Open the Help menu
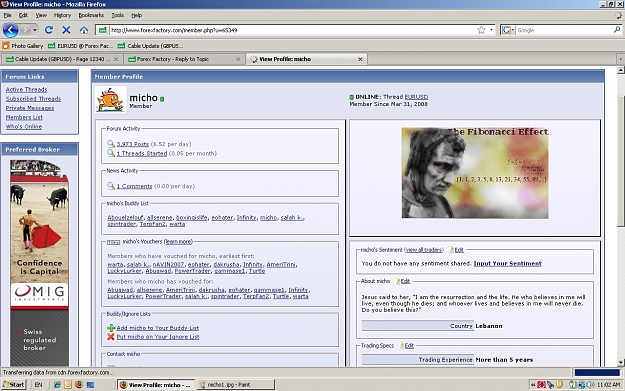 [x=137, y=15]
